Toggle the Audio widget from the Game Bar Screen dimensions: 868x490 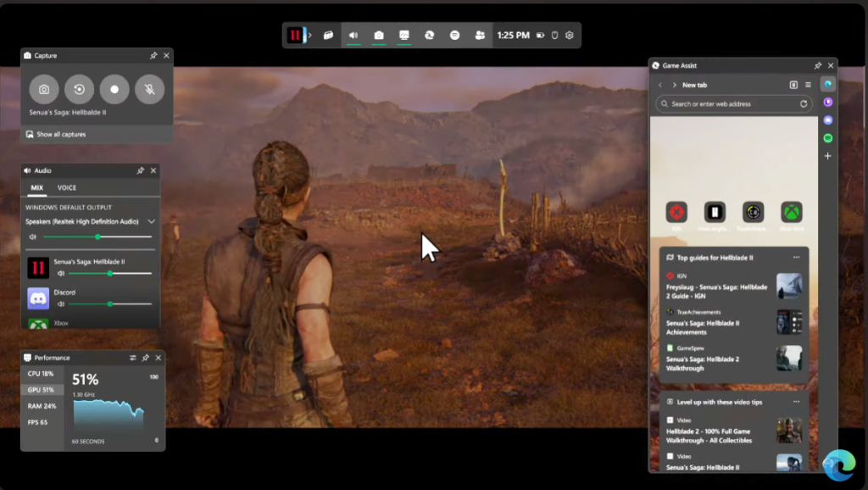[353, 36]
